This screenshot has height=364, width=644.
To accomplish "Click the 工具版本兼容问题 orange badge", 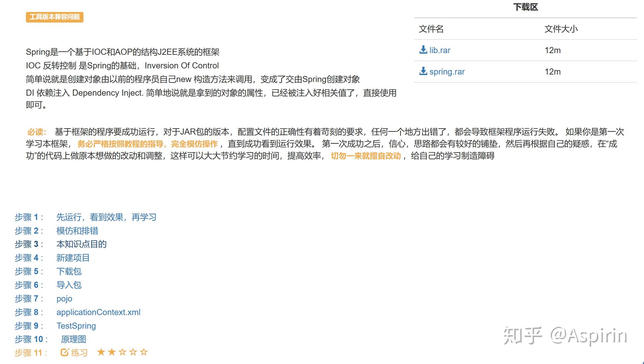I will tap(54, 17).
